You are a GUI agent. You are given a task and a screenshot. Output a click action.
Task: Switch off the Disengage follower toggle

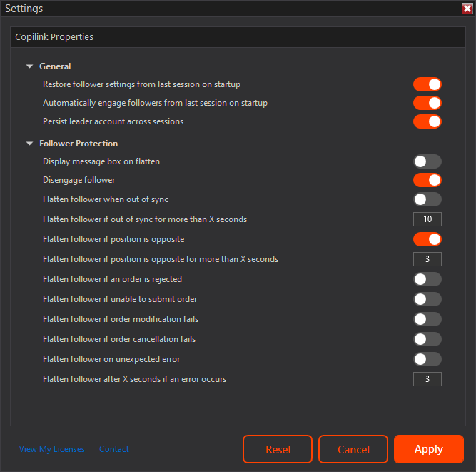(x=427, y=180)
